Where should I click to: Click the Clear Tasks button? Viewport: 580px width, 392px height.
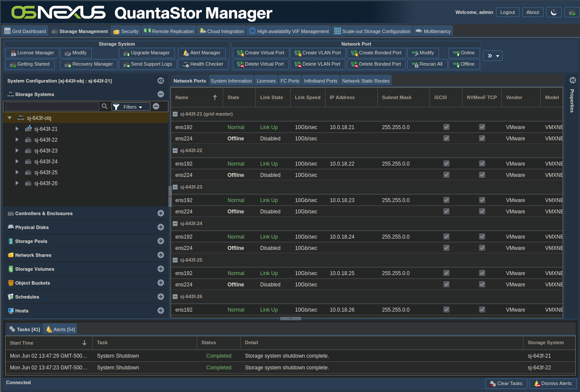pos(506,383)
